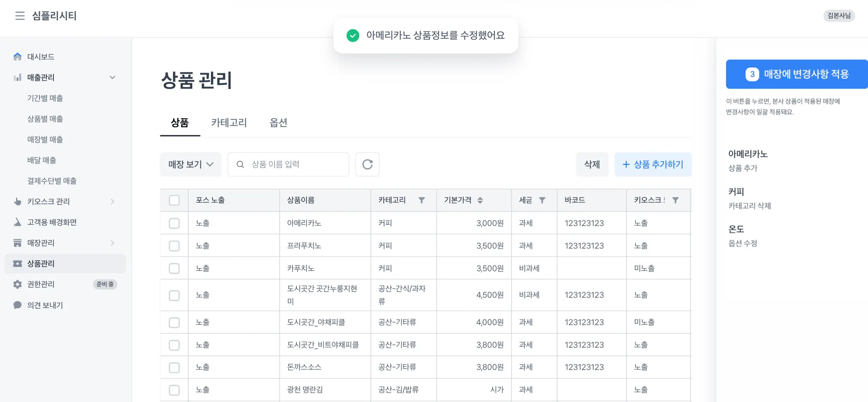
Task: Check the 아메리카노 row checkbox
Action: (x=174, y=223)
